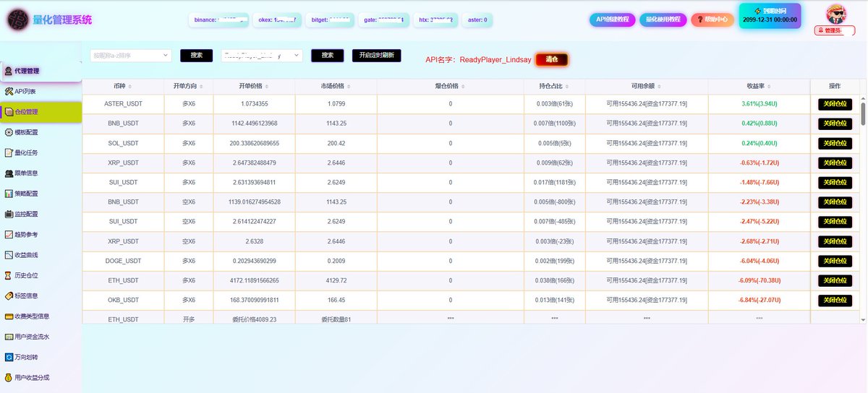Screen dimensions: 868x393
Task: Click the 收益曲线 curve icon
Action: pos(9,255)
